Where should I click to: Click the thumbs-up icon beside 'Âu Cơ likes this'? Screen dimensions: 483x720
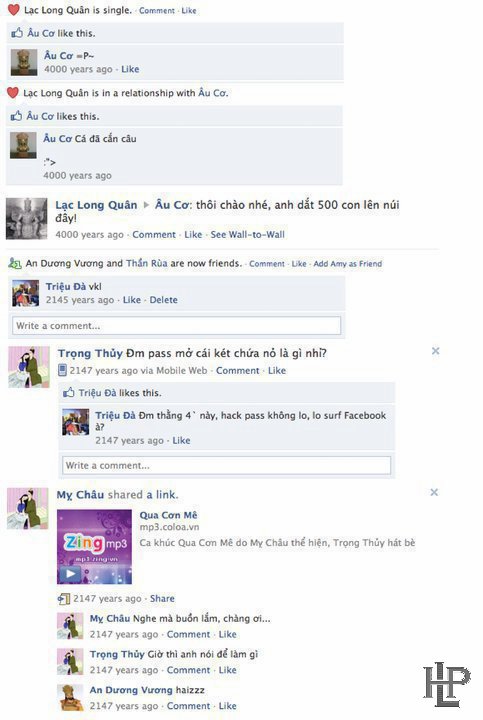pyautogui.click(x=16, y=116)
